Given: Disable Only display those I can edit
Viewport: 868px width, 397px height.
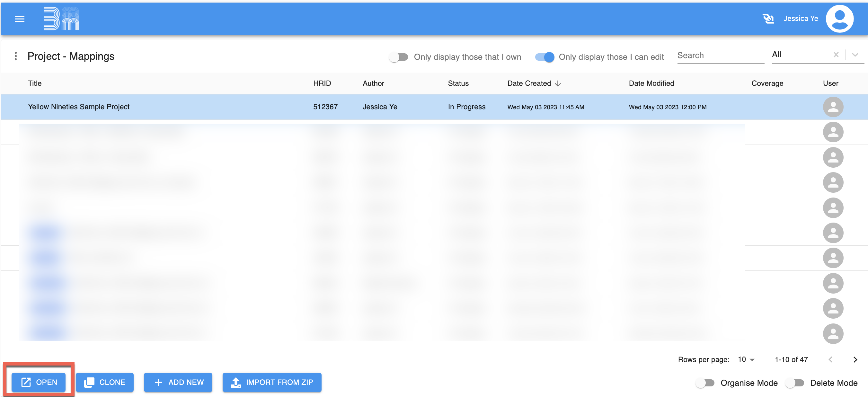Looking at the screenshot, I should [x=545, y=57].
